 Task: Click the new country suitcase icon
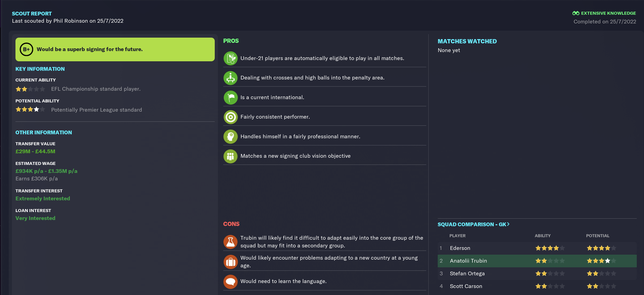click(230, 262)
